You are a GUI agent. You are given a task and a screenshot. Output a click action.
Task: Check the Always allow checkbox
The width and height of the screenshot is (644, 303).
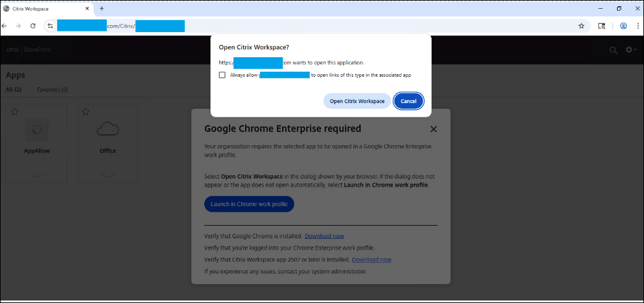point(222,75)
